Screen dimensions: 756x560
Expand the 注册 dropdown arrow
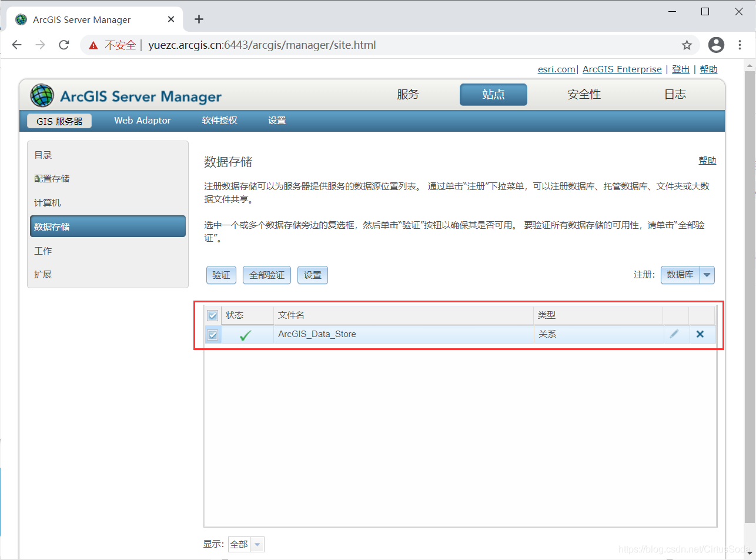tap(707, 275)
